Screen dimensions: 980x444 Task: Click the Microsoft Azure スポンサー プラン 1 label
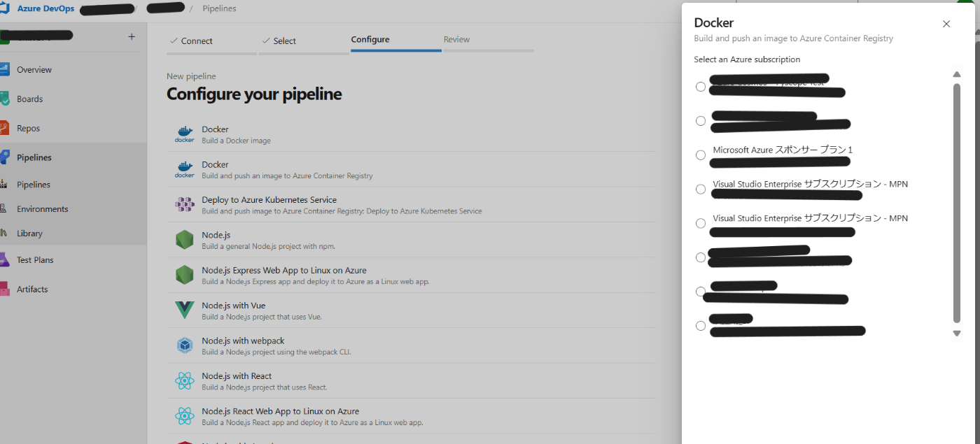783,150
